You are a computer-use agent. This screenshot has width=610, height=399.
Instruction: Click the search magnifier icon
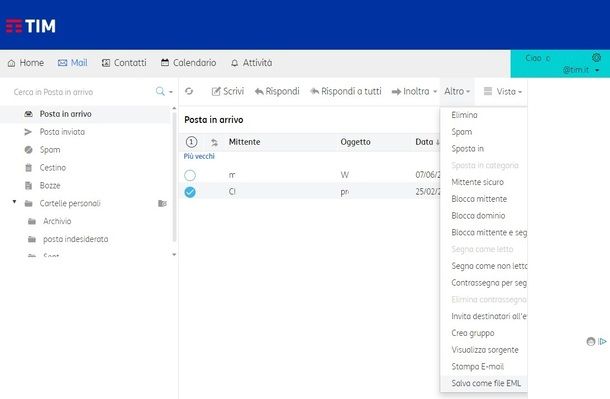point(160,91)
